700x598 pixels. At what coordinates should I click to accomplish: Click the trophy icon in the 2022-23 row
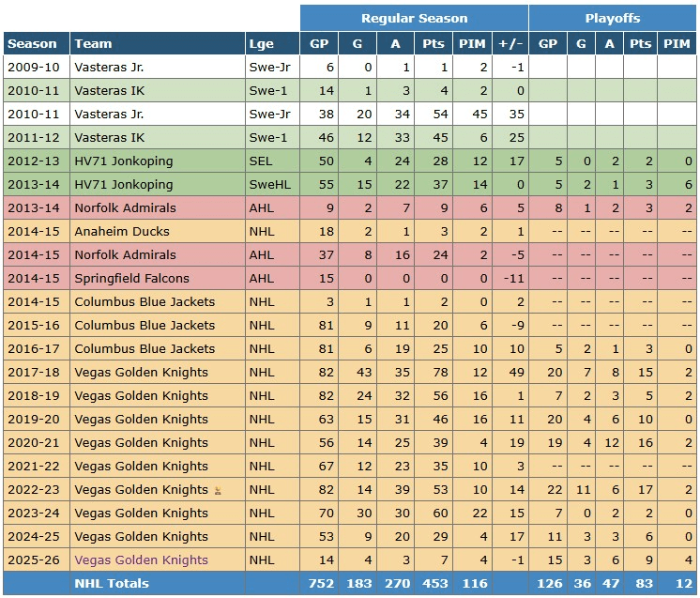pyautogui.click(x=218, y=490)
